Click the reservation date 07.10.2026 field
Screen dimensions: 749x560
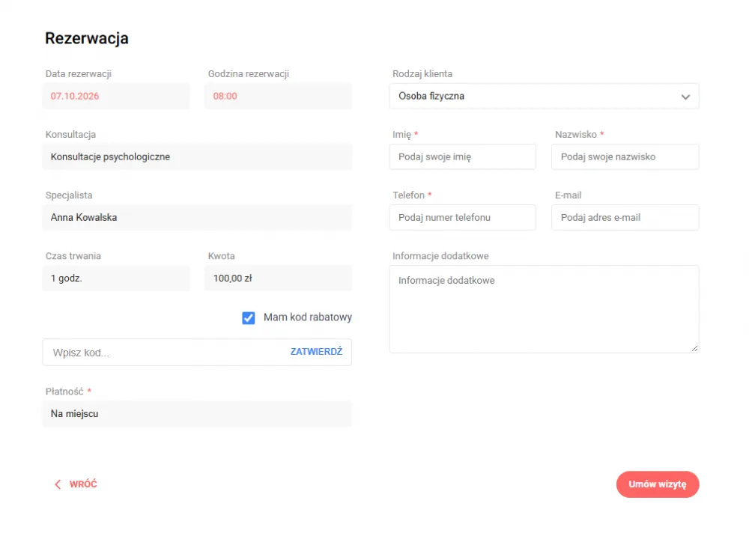coord(116,97)
